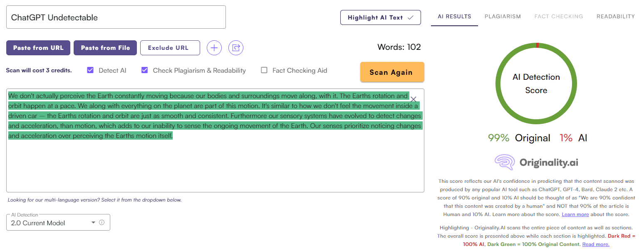Click the Paste from File button
The height and width of the screenshot is (251, 644).
click(x=105, y=48)
